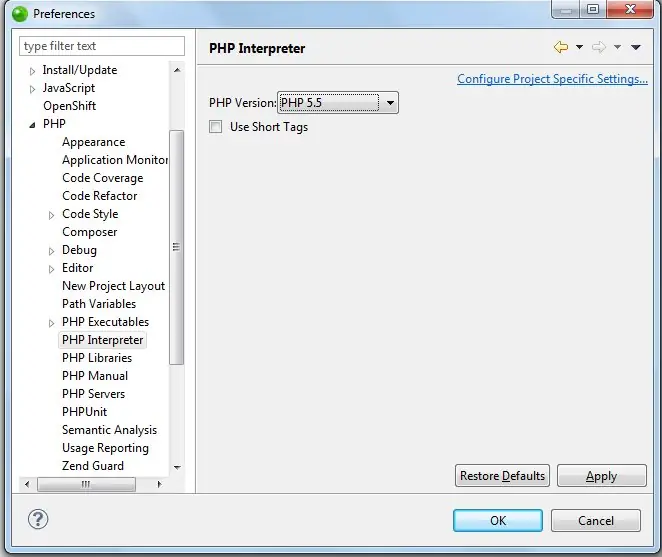Viewport: 662px width, 557px height.
Task: Open Configure Project Specific Settings link
Action: 552,79
